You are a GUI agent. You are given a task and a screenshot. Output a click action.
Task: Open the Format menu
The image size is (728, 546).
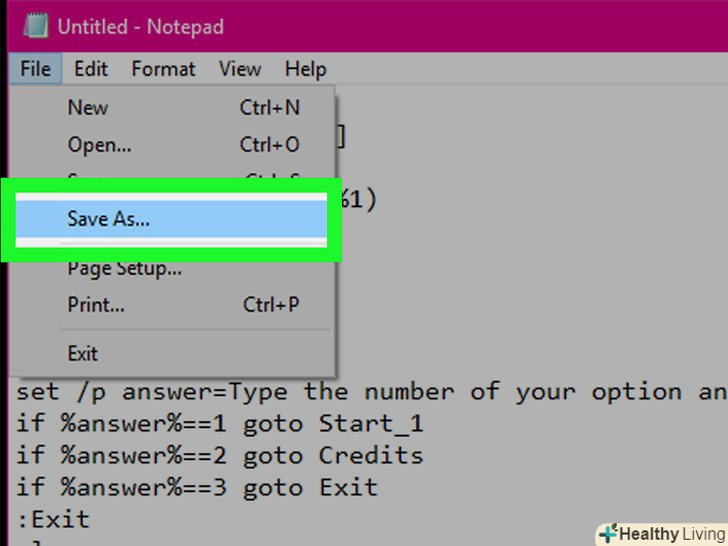163,69
